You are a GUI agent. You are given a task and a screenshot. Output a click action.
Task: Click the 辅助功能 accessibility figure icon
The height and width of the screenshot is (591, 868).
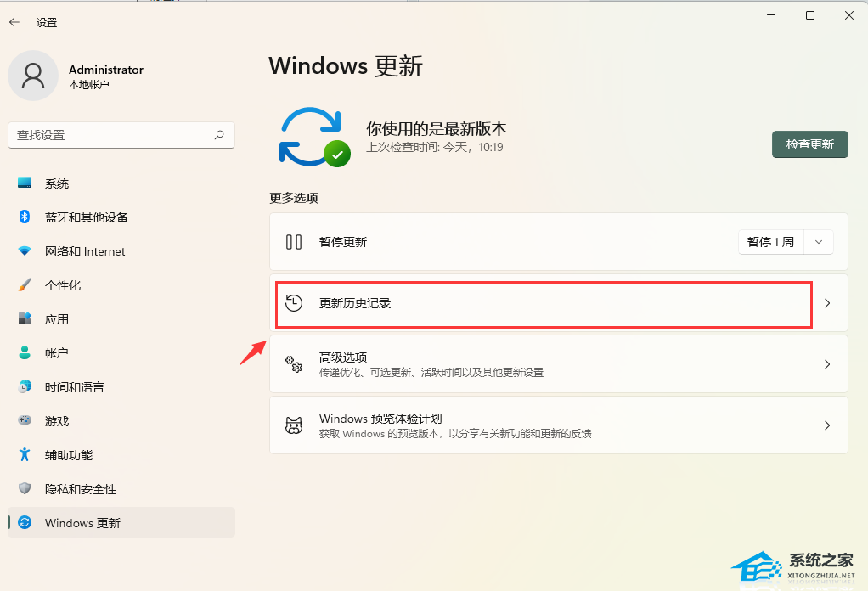(x=25, y=455)
